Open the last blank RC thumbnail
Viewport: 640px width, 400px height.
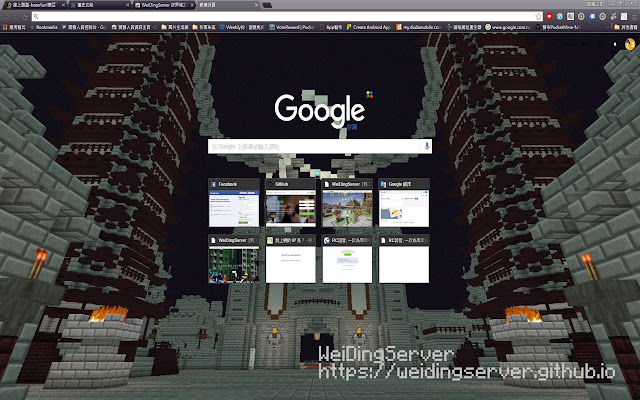tap(404, 259)
